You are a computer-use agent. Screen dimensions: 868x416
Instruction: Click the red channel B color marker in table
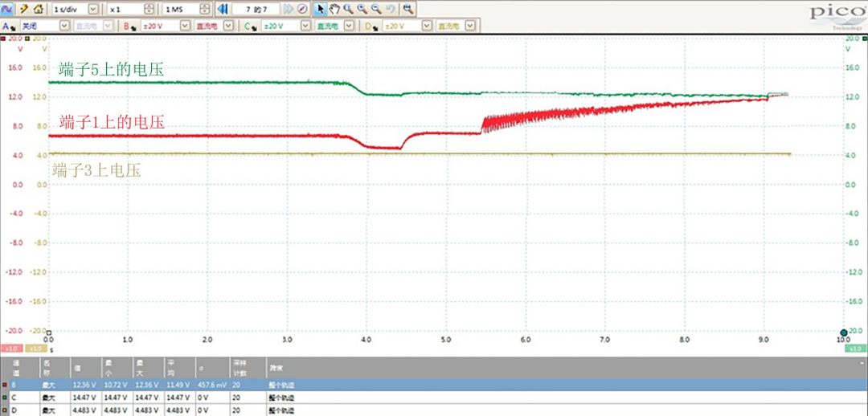point(5,383)
